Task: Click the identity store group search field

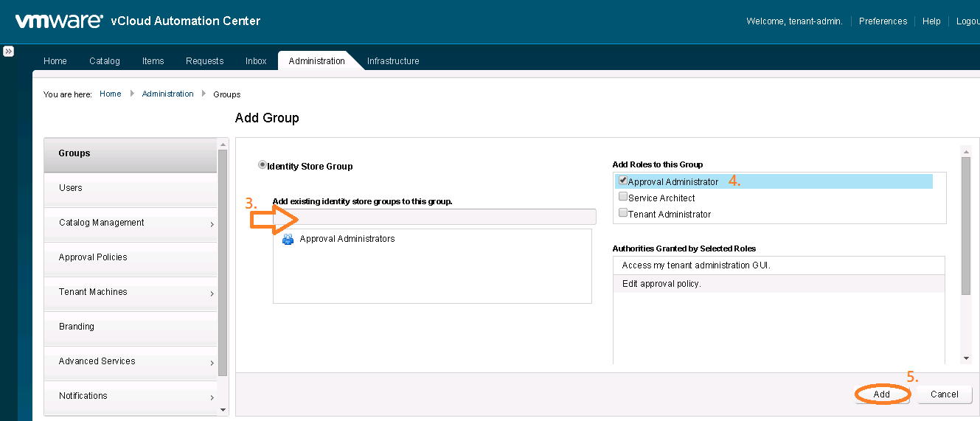Action: [x=434, y=217]
